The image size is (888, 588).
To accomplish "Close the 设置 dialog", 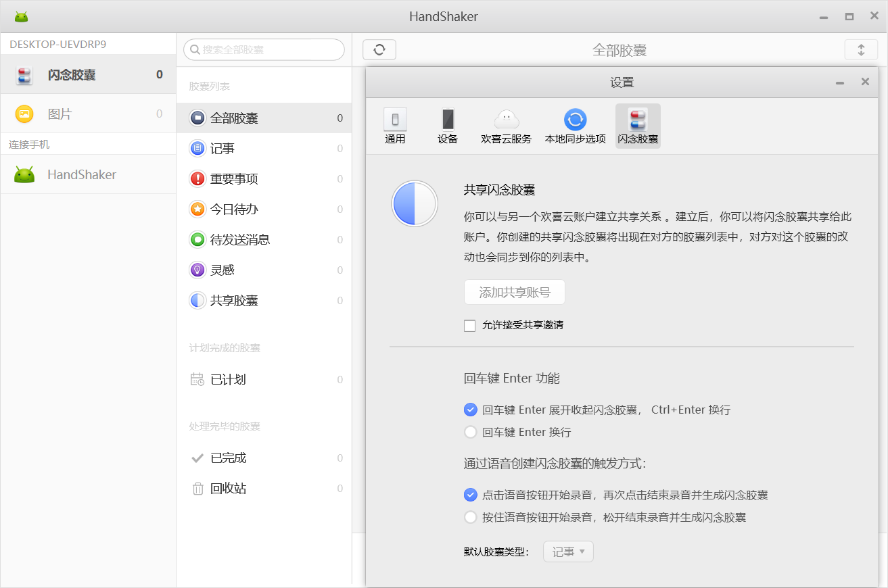I will point(865,82).
